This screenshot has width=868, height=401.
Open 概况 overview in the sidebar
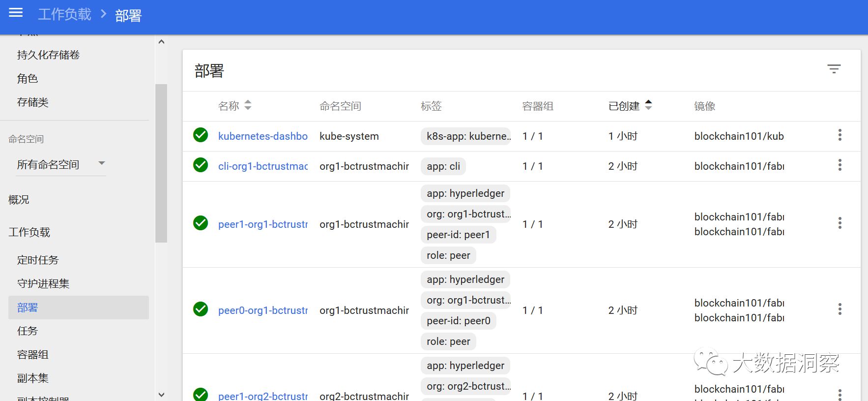[19, 200]
